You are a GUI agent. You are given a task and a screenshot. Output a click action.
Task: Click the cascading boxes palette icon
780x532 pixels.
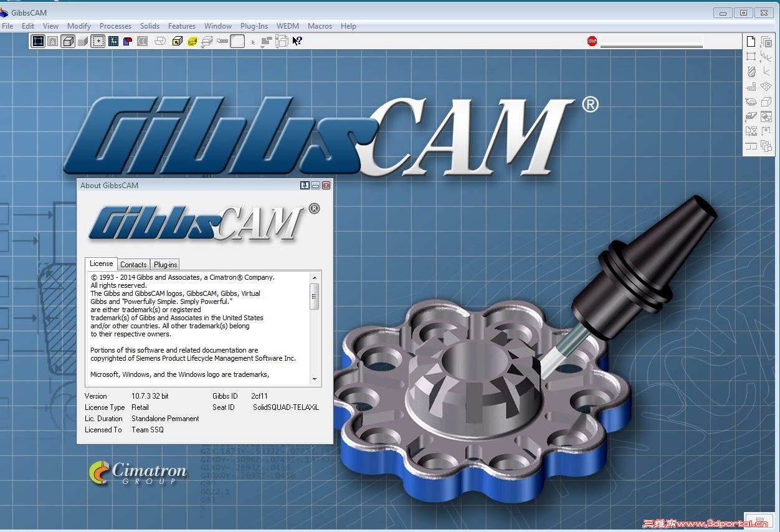point(766,146)
